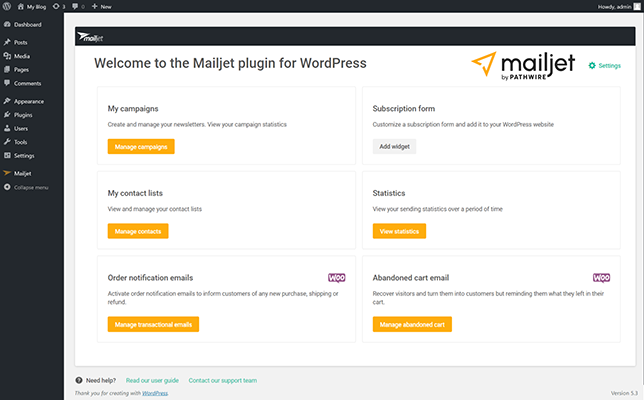The width and height of the screenshot is (644, 400).
Task: Click the admin avatar thumbnail
Action: (x=637, y=6)
